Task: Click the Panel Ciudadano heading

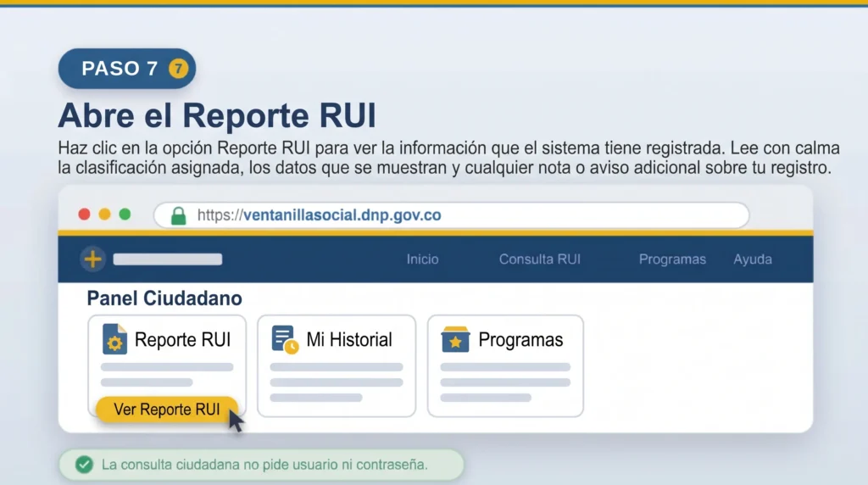Action: click(x=164, y=298)
